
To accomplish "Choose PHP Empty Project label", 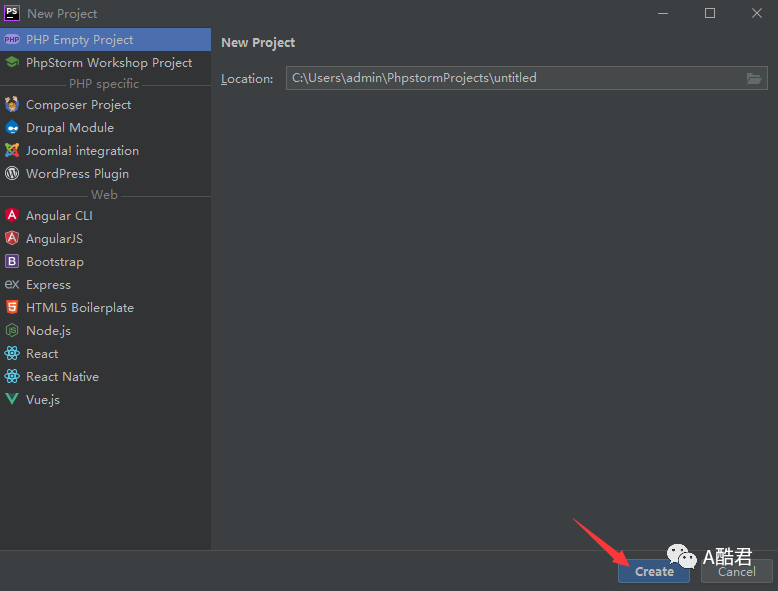I will [79, 40].
